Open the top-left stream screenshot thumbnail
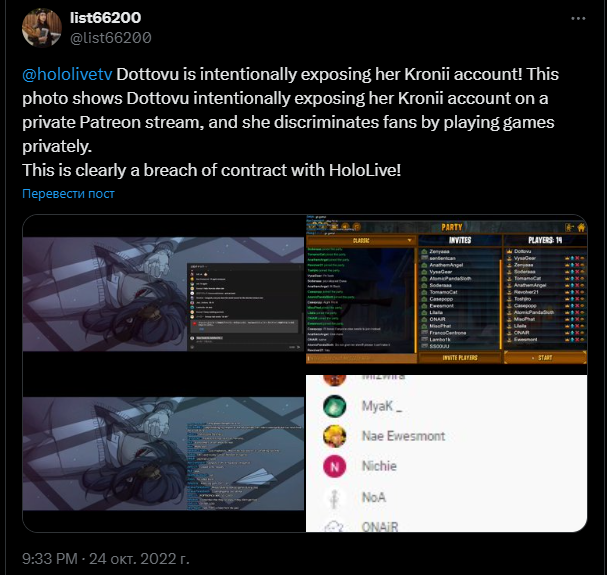The width and height of the screenshot is (607, 575). coord(163,294)
